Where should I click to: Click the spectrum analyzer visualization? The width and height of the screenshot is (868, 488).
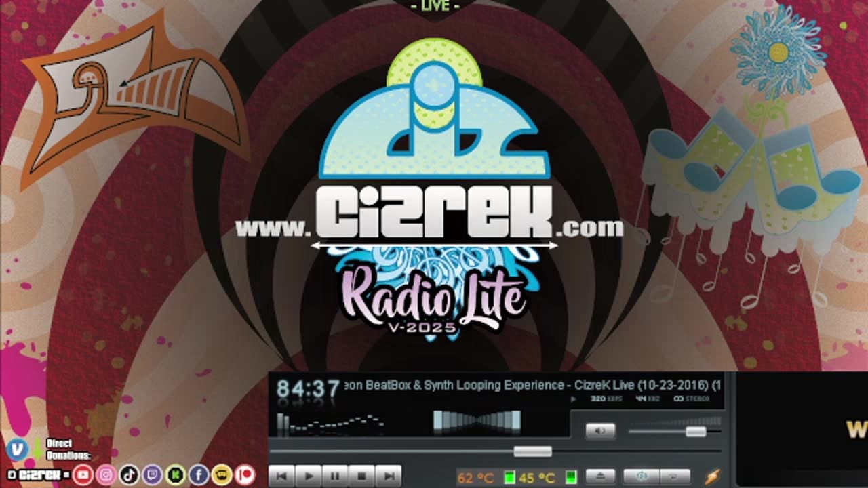pyautogui.click(x=331, y=424)
